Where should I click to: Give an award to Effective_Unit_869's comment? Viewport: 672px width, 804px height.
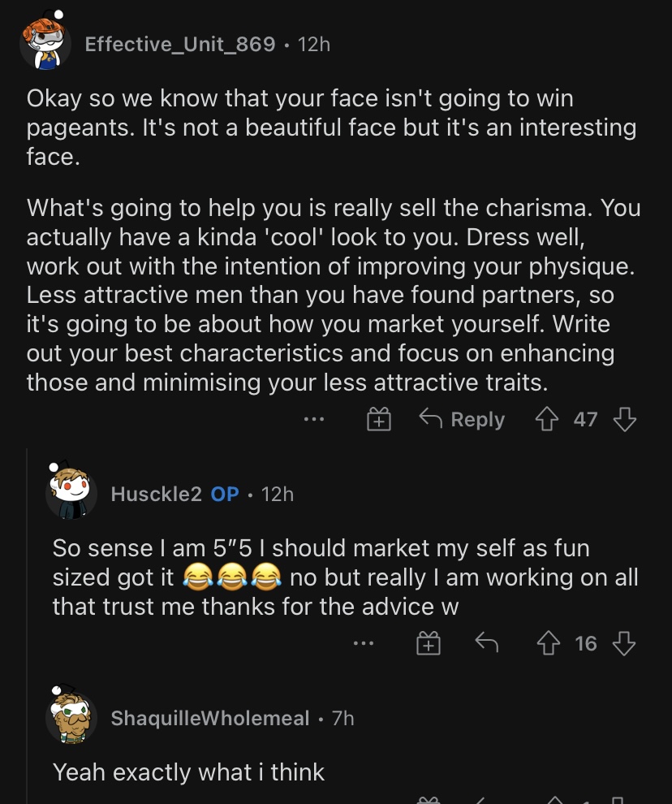[379, 419]
